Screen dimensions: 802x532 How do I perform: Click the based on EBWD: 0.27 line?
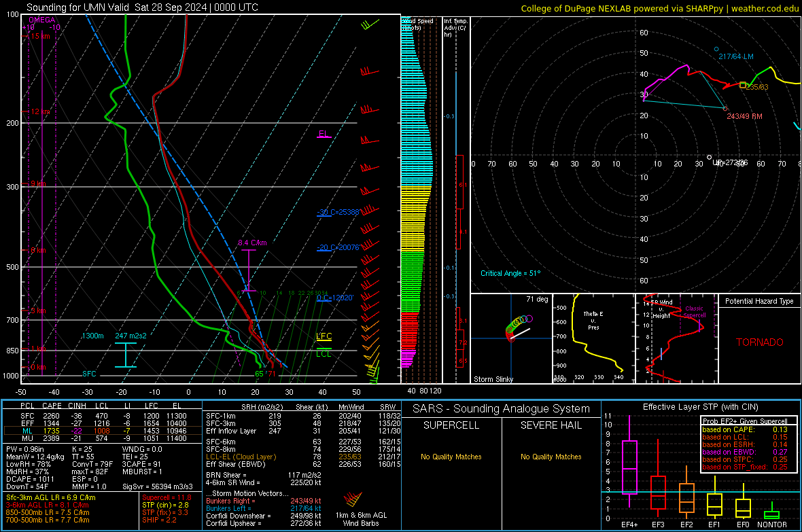[x=745, y=452]
